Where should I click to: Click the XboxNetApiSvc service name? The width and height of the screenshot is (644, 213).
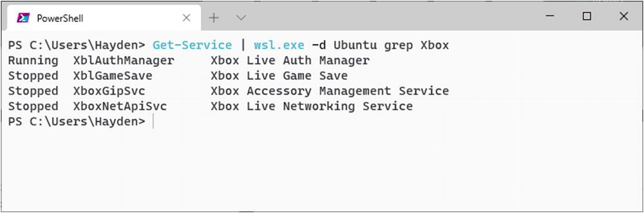coord(120,106)
